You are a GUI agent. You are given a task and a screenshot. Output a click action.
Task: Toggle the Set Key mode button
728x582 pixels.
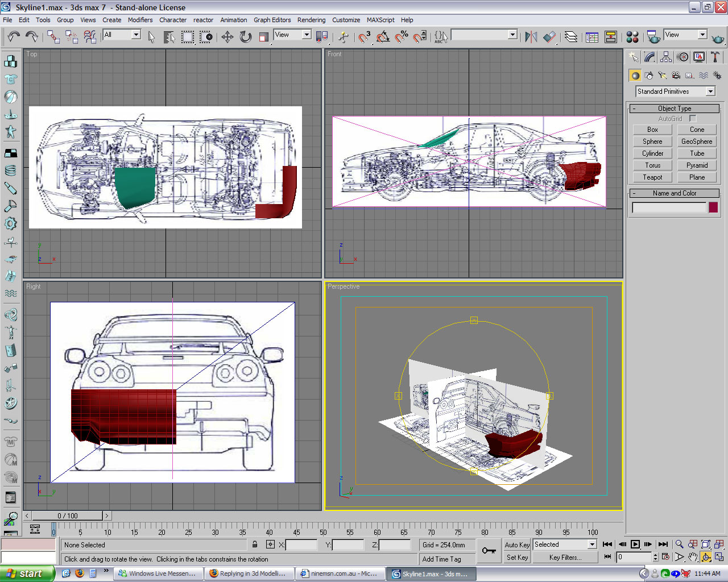tap(517, 558)
